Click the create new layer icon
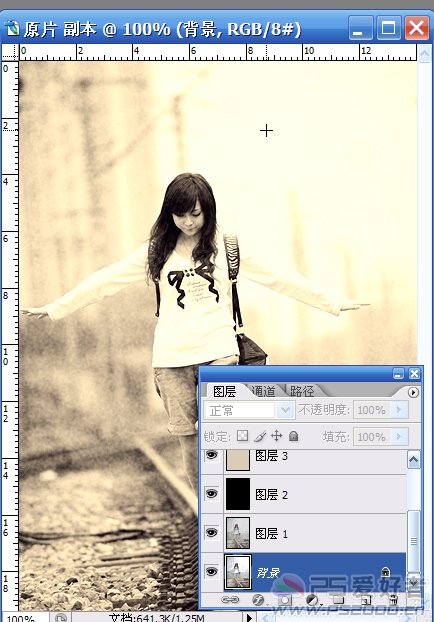This screenshot has width=434, height=622. pos(366,599)
